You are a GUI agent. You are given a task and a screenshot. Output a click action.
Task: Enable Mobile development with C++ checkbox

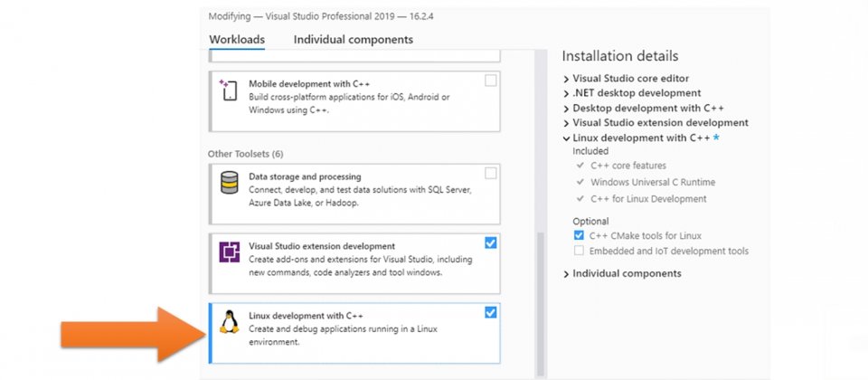490,81
